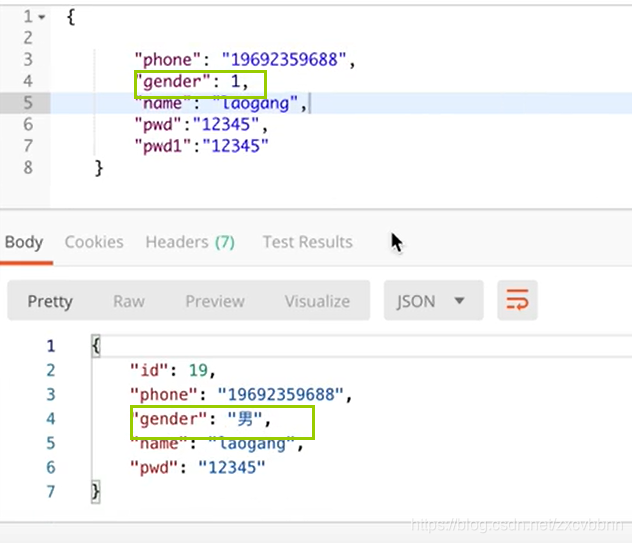Click the request "pwd1":"12345" line
The width and height of the screenshot is (632, 543).
pos(201,146)
